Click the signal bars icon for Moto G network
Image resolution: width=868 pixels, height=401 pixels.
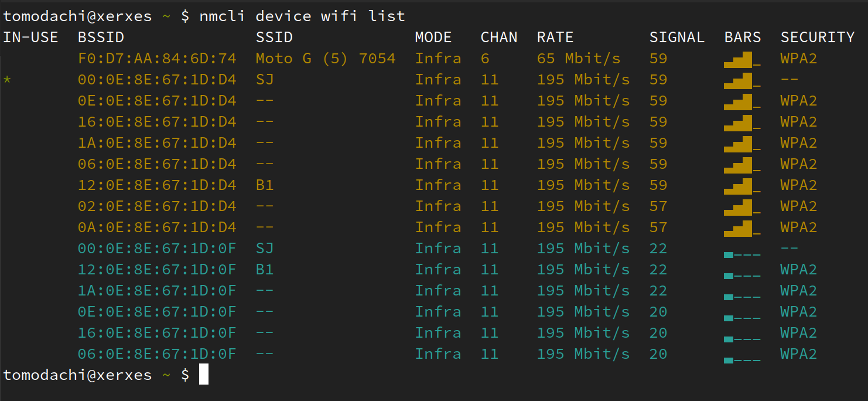pyautogui.click(x=741, y=60)
